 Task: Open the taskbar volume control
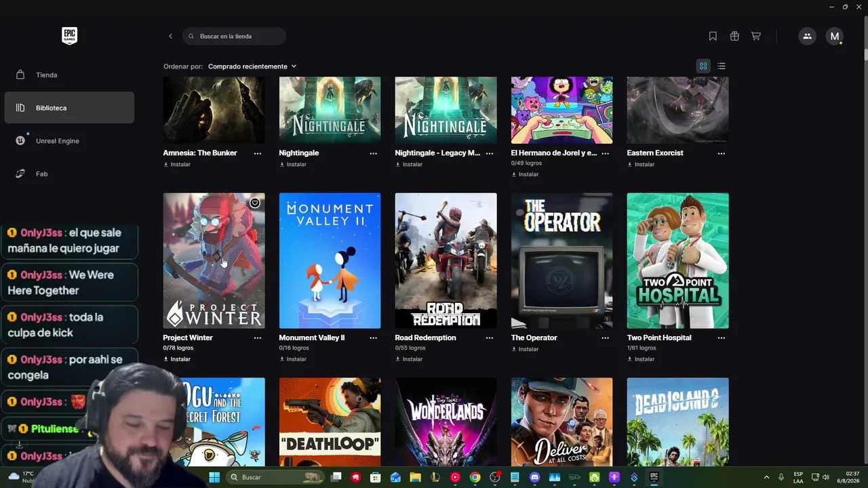pyautogui.click(x=826, y=477)
